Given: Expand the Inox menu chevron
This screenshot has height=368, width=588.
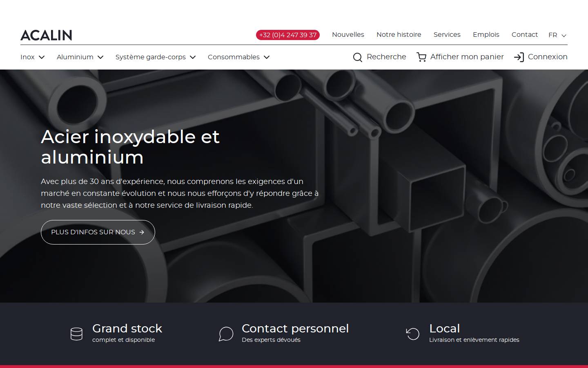Looking at the screenshot, I should click(x=42, y=57).
